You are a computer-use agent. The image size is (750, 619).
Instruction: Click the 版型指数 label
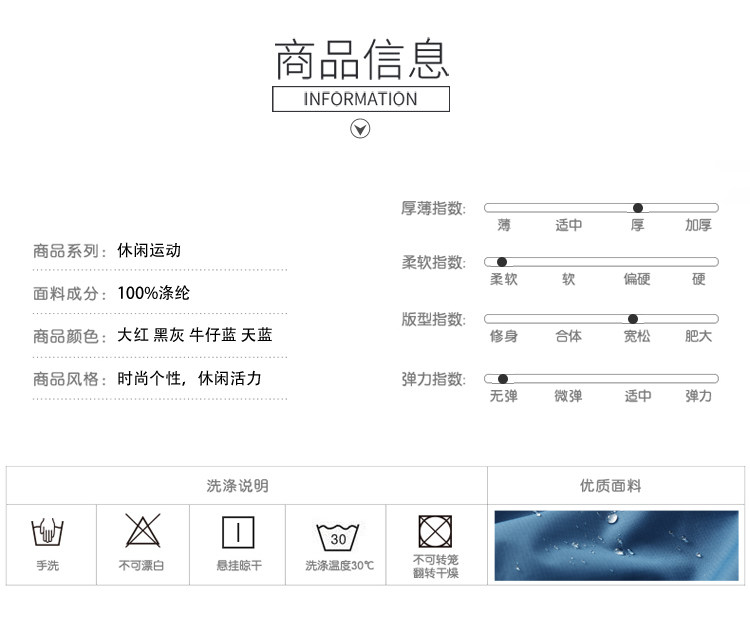pos(433,319)
